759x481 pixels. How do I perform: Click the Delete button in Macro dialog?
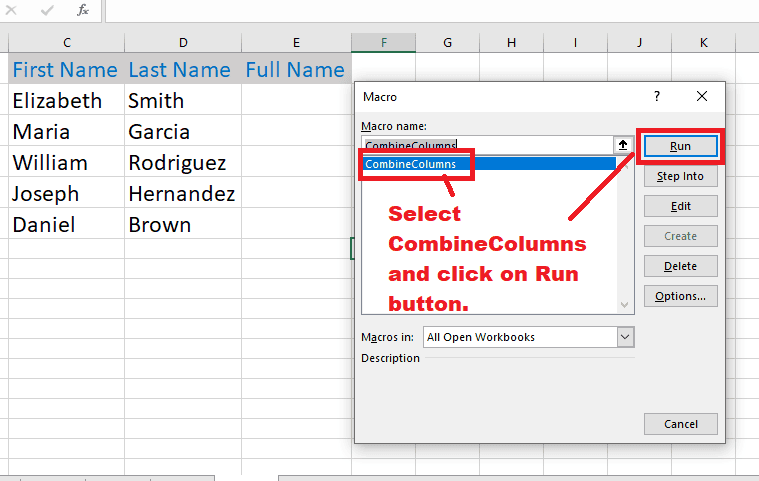[680, 266]
